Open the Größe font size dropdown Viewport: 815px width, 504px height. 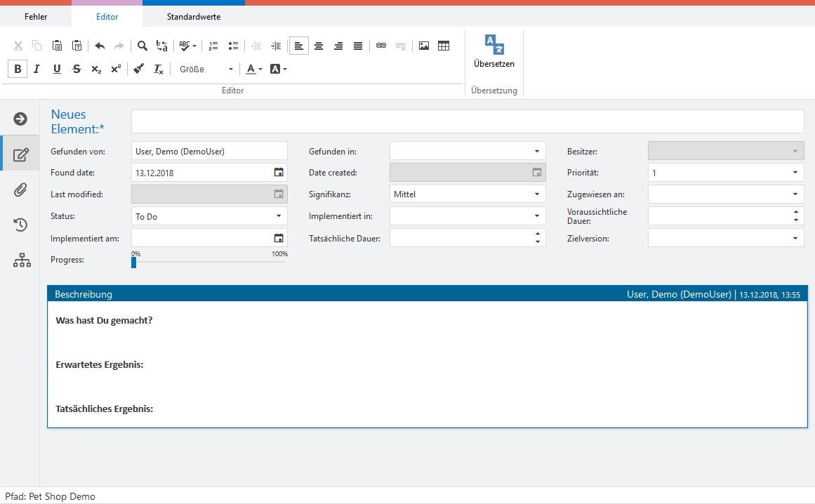coord(206,69)
